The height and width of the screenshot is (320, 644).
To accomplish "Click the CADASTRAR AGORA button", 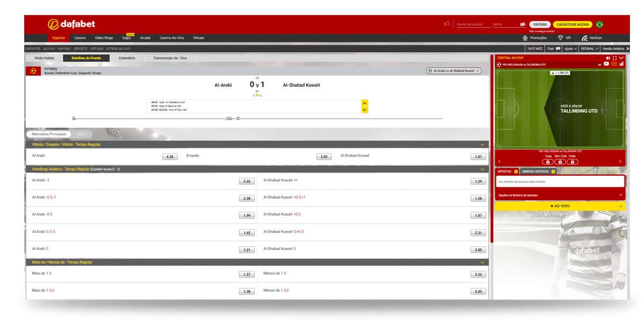I will [573, 25].
